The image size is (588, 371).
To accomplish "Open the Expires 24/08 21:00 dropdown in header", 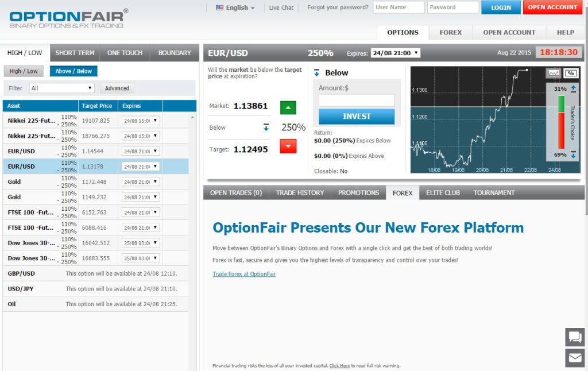I will [396, 53].
